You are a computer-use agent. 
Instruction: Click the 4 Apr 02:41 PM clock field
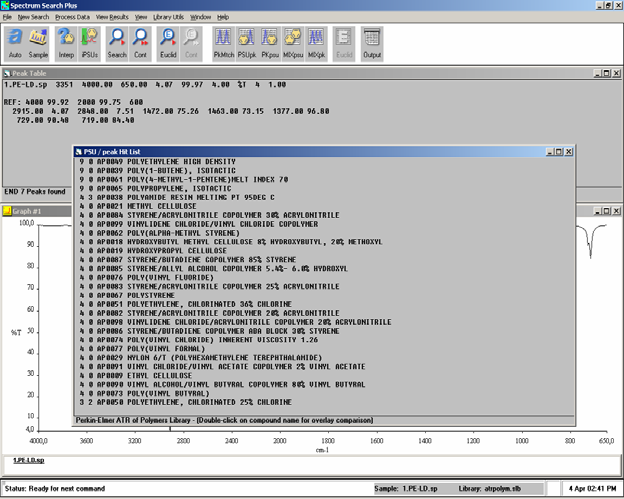coord(592,488)
